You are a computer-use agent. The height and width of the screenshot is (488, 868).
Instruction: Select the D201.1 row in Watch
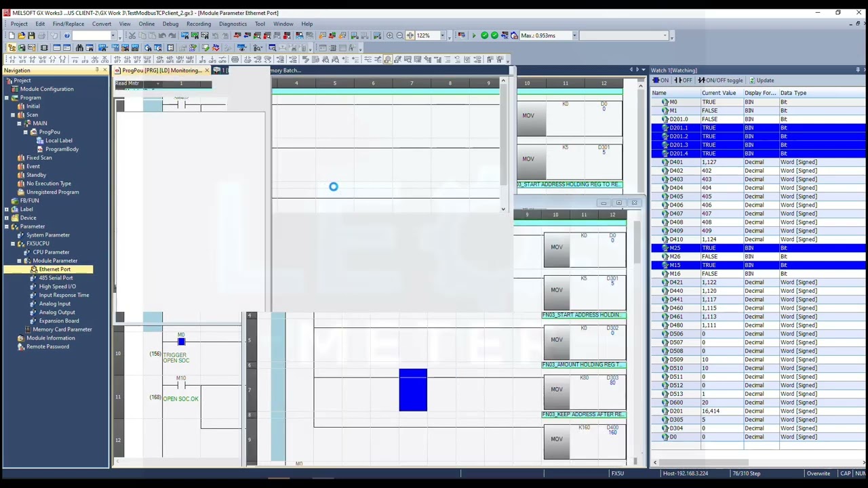(x=758, y=127)
